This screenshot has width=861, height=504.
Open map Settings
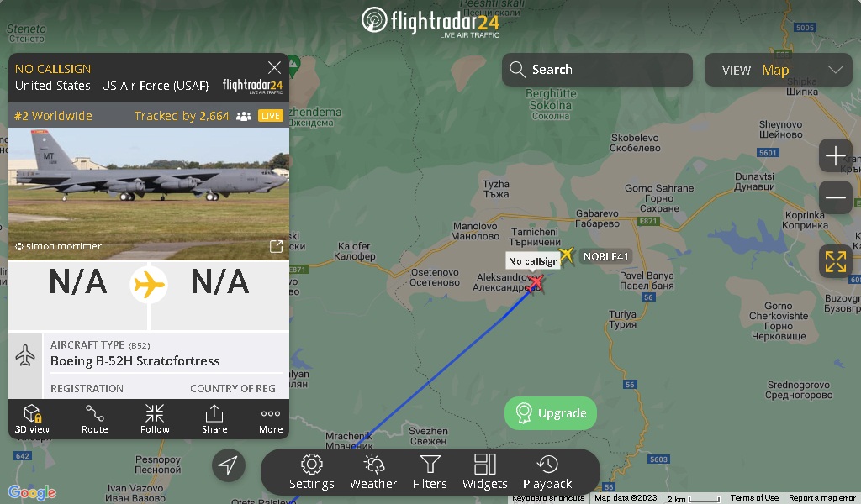tap(311, 471)
